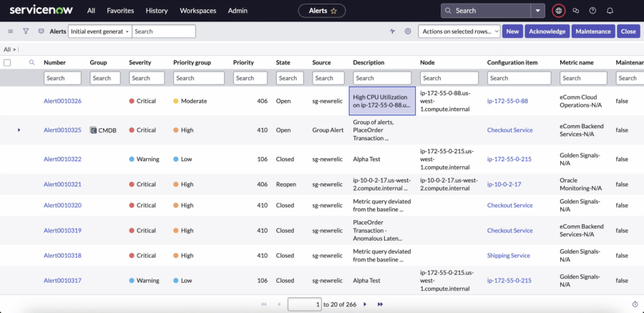Click the global search magnifier icon
The height and width of the screenshot is (313, 644).
click(x=448, y=11)
